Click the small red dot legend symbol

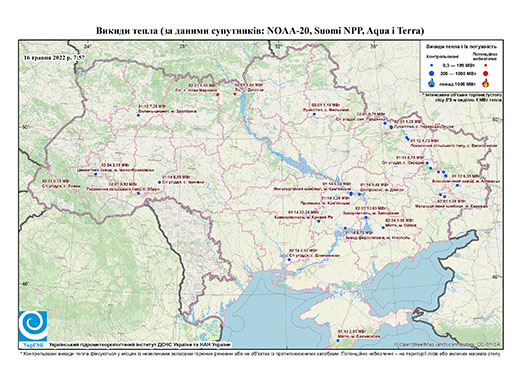pyautogui.click(x=485, y=66)
